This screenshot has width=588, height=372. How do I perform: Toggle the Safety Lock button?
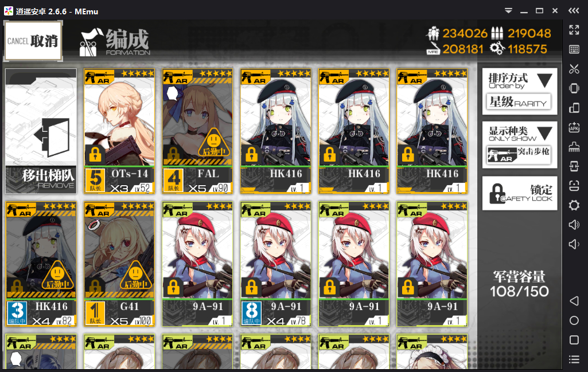click(519, 193)
